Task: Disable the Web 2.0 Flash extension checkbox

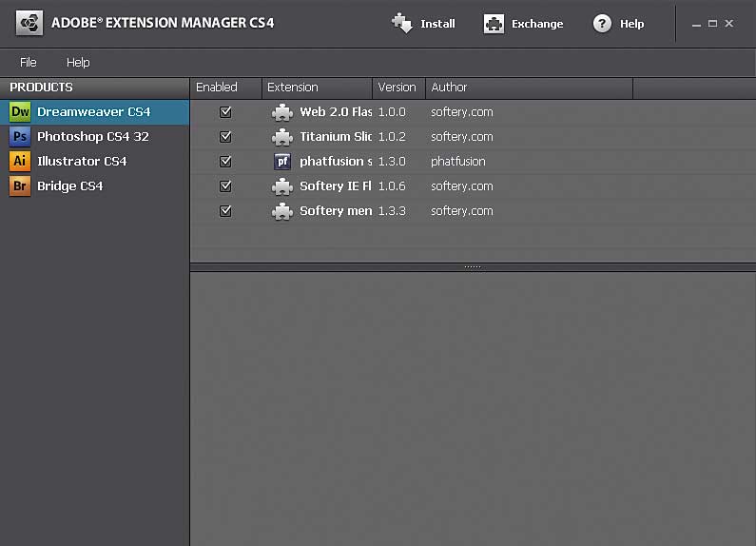Action: click(x=225, y=112)
